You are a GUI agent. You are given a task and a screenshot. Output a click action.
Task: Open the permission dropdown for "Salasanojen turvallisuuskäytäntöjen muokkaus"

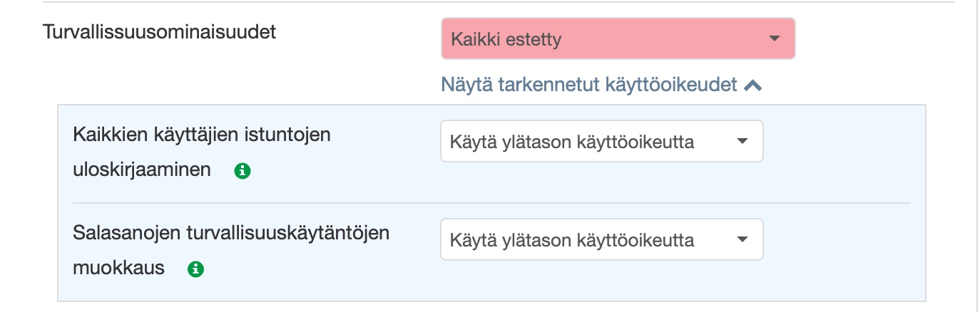[x=601, y=239]
